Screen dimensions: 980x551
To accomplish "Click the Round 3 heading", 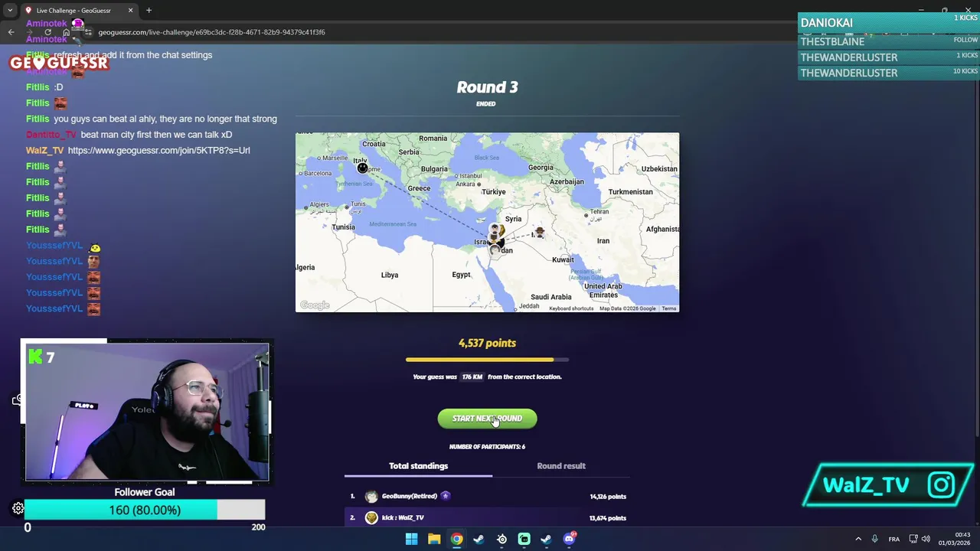I will (487, 87).
